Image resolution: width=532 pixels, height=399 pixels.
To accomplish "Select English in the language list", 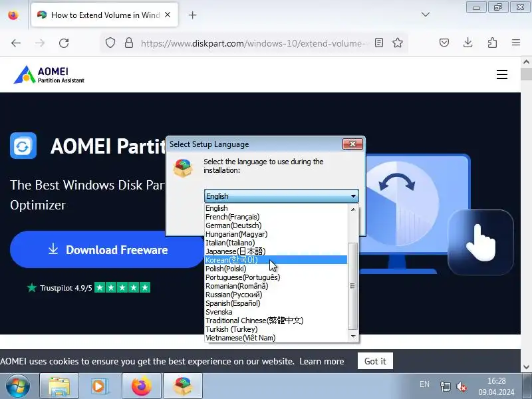I will point(276,208).
